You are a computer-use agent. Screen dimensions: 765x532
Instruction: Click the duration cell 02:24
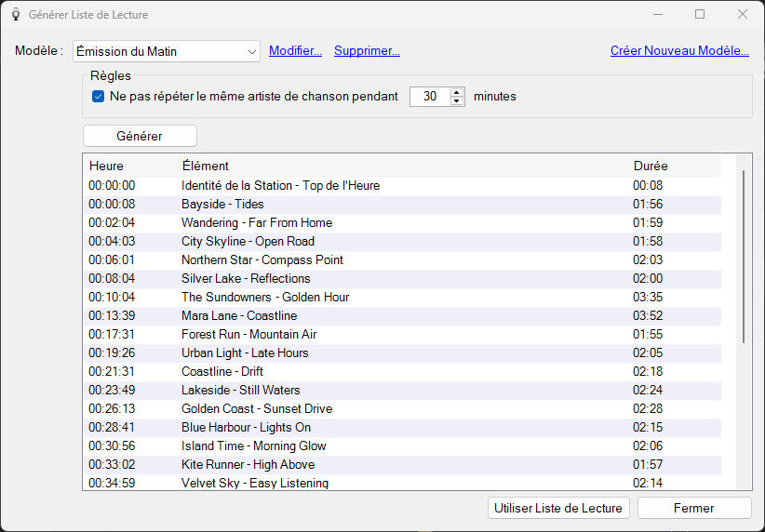point(648,390)
